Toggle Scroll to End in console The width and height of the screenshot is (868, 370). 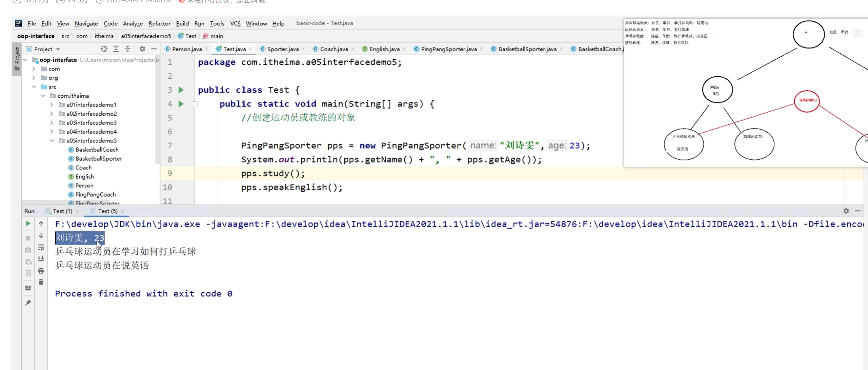[41, 258]
